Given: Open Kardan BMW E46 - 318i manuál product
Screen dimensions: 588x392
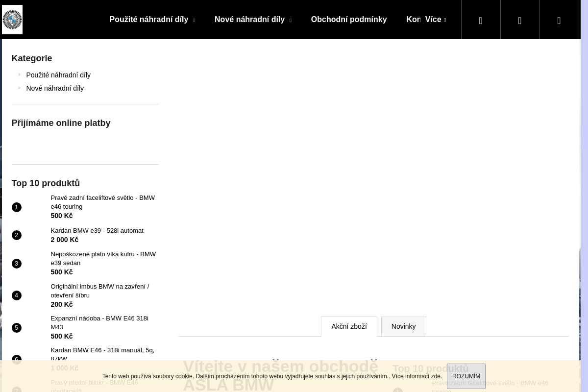Looking at the screenshot, I should click(102, 354).
